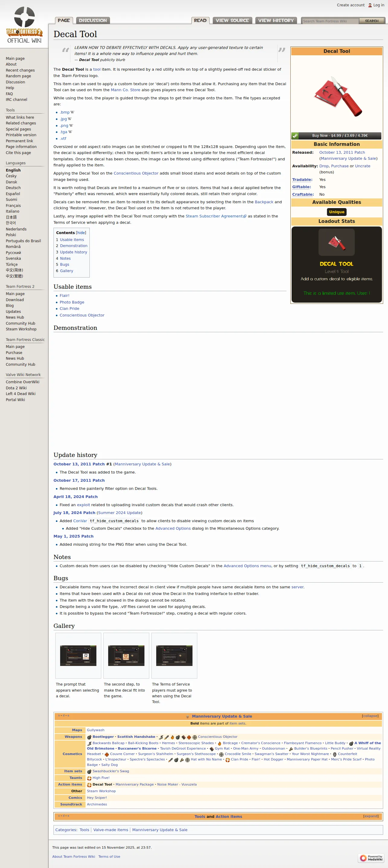Click the Wikipedia W icon next to .png

(x=71, y=126)
